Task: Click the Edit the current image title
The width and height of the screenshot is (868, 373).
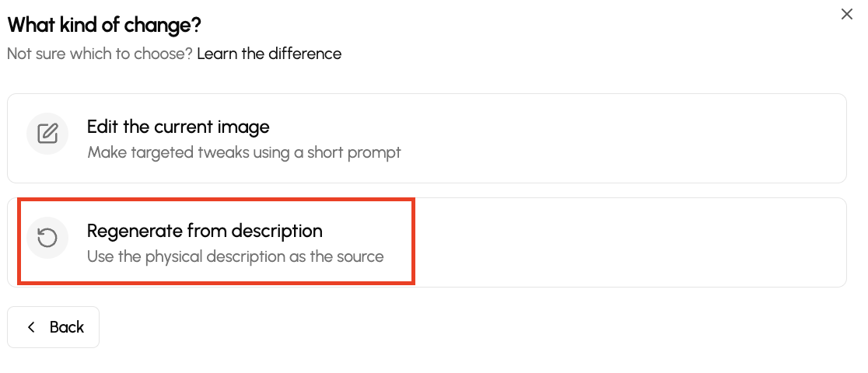Action: 178,126
